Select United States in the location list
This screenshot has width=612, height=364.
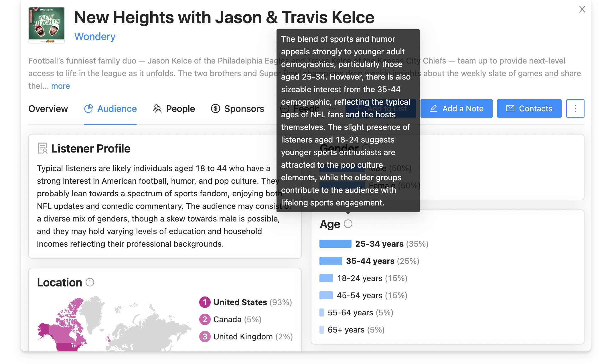[240, 302]
